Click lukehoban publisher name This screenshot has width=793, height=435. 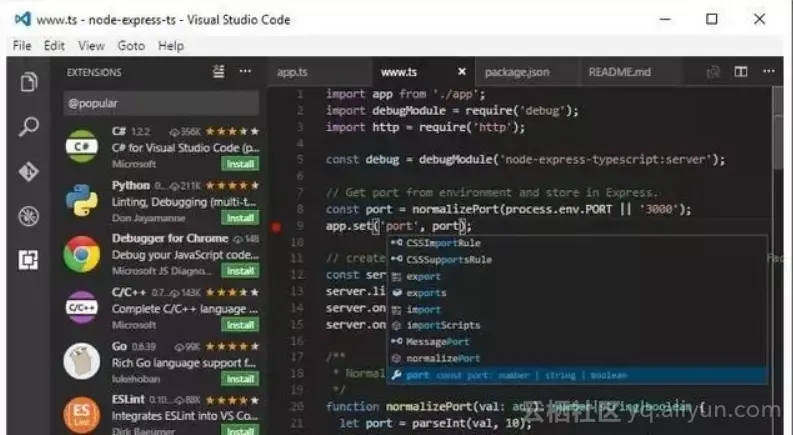(x=136, y=379)
